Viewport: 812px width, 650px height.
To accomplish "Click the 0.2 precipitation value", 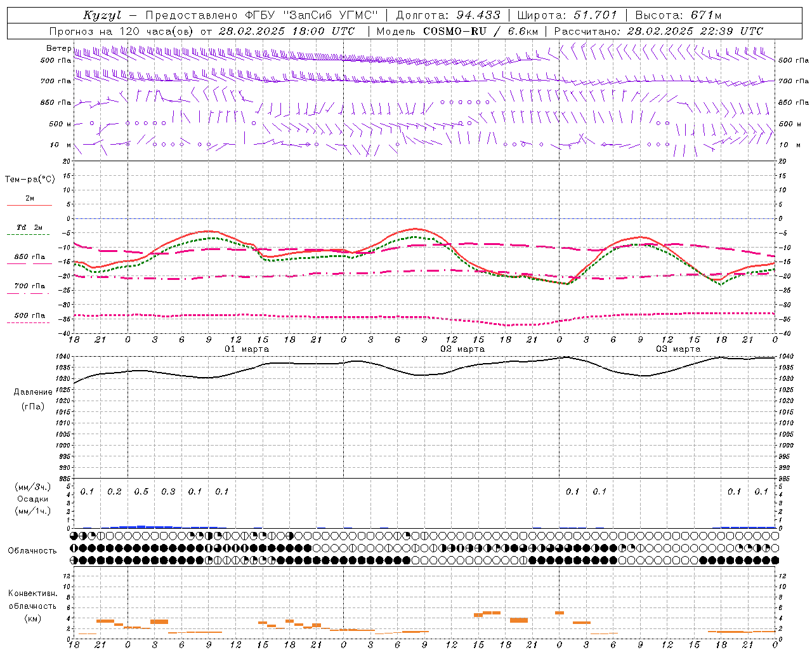I will pos(114,492).
